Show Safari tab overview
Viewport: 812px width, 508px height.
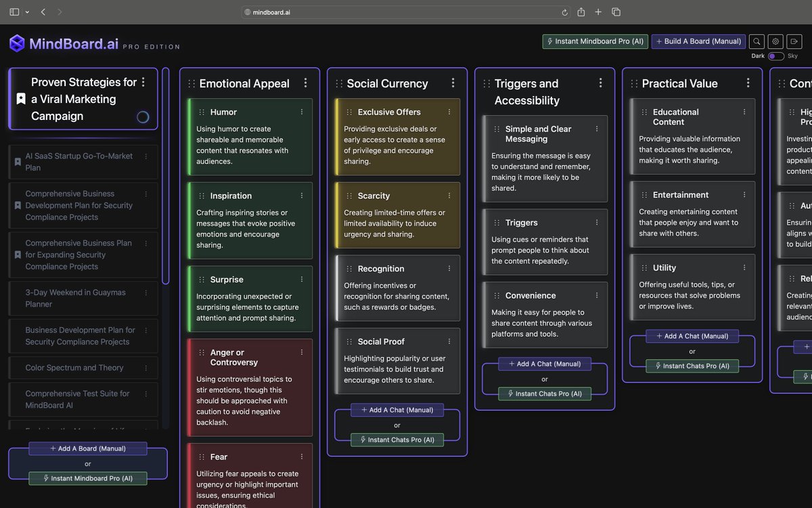(x=616, y=12)
